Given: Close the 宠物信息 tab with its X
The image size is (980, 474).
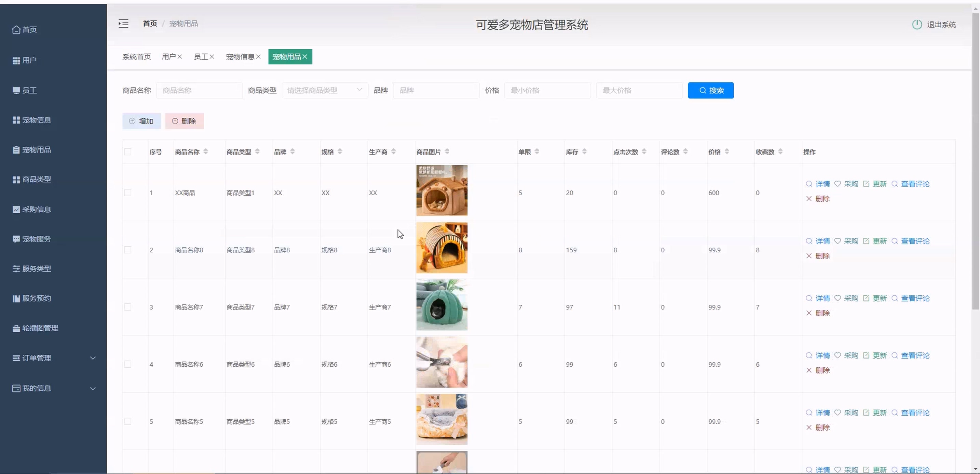Looking at the screenshot, I should (258, 57).
